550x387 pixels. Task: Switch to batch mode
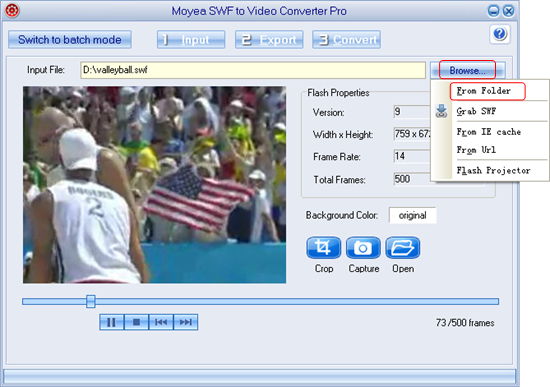pos(70,39)
